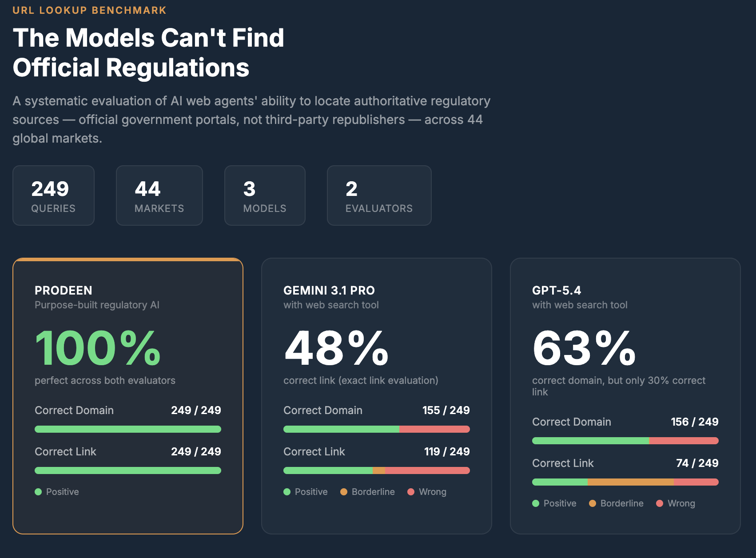Click Gemini's Correct Domain 155/249 bar
The height and width of the screenshot is (558, 756).
click(x=377, y=429)
